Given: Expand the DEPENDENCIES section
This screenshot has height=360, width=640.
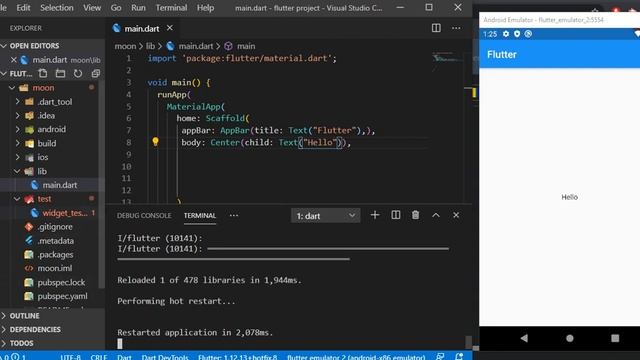Looking at the screenshot, I should [x=4, y=329].
